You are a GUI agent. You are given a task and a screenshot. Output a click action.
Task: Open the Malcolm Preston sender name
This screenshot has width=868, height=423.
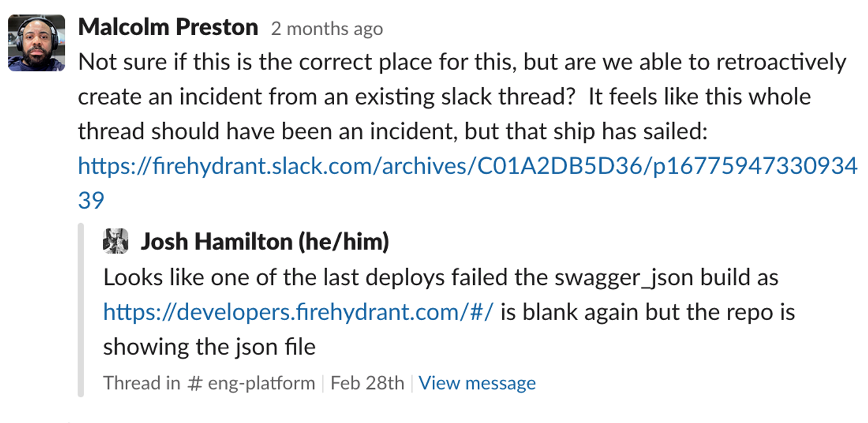click(x=168, y=27)
